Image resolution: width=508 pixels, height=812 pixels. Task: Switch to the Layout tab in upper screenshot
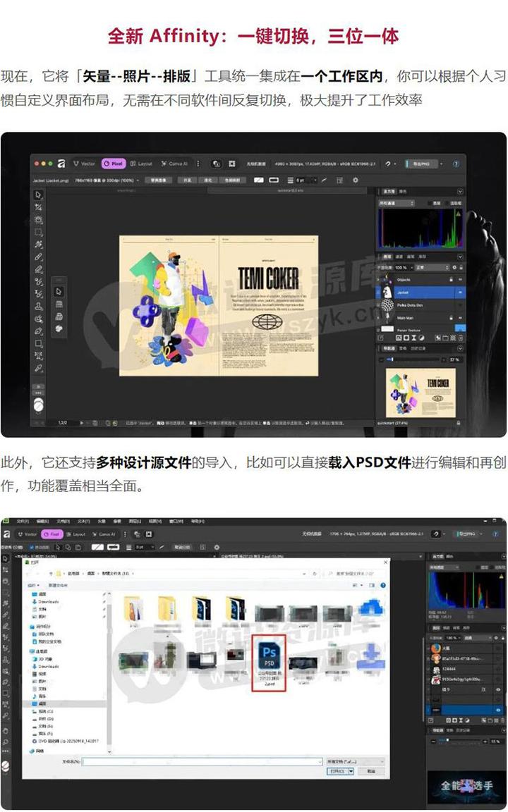coord(141,164)
